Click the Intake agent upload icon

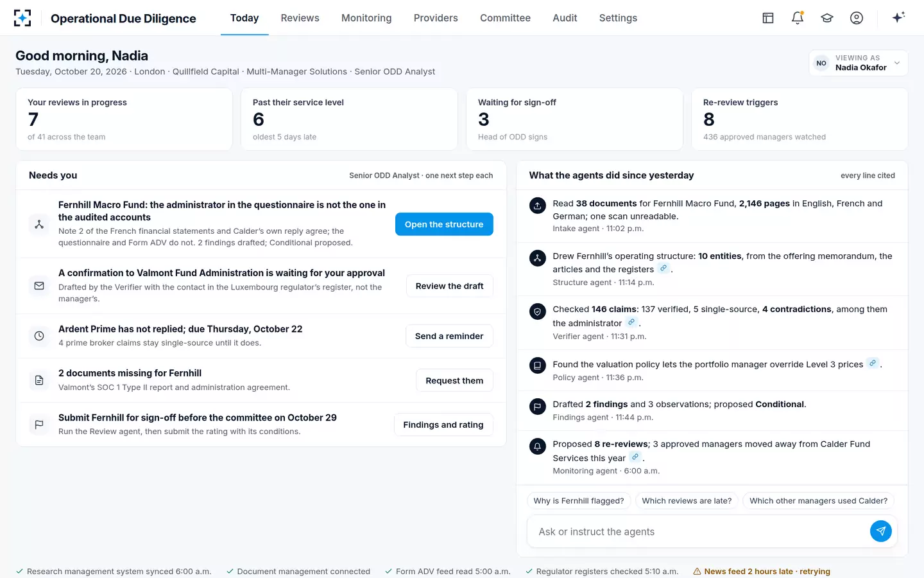click(537, 206)
